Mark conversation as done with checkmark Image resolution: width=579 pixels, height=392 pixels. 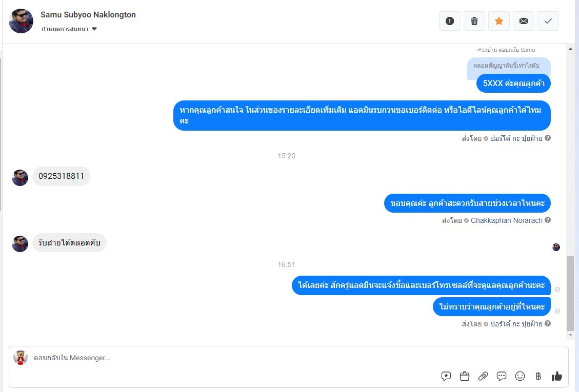point(548,21)
